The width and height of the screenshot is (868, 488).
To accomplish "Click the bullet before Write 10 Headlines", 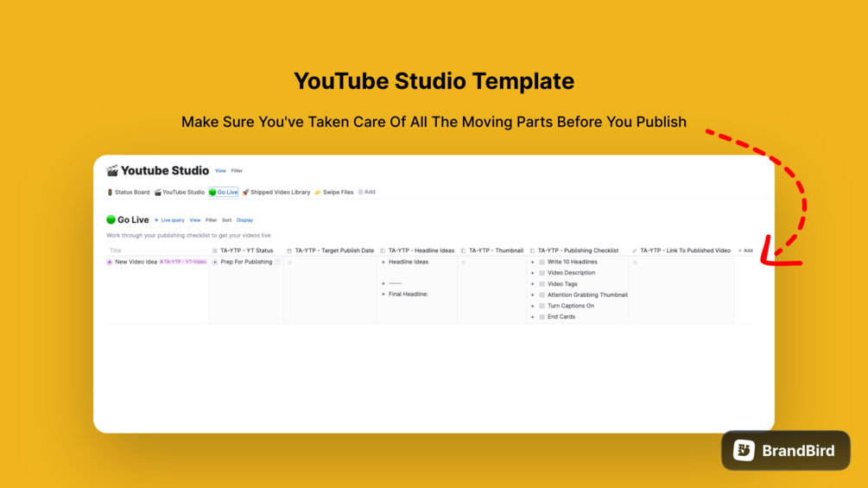I will tap(533, 263).
